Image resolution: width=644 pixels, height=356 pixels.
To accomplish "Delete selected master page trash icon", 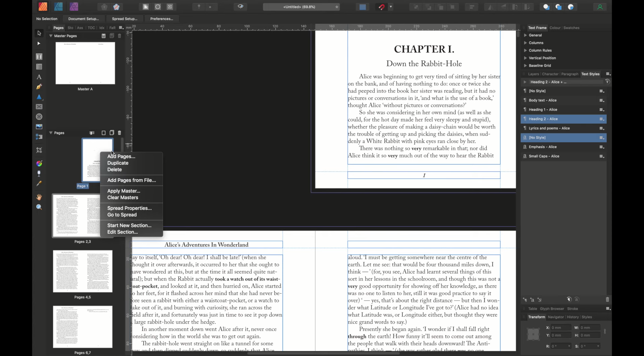I will coord(119,36).
